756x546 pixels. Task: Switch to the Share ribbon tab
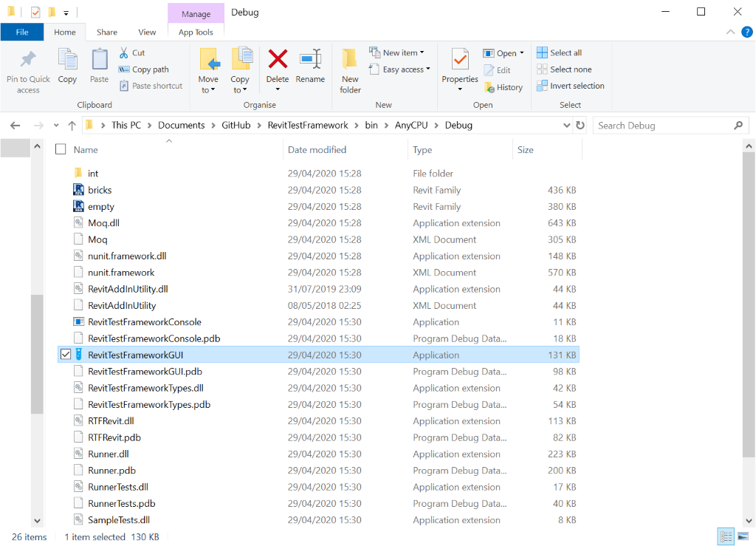107,32
